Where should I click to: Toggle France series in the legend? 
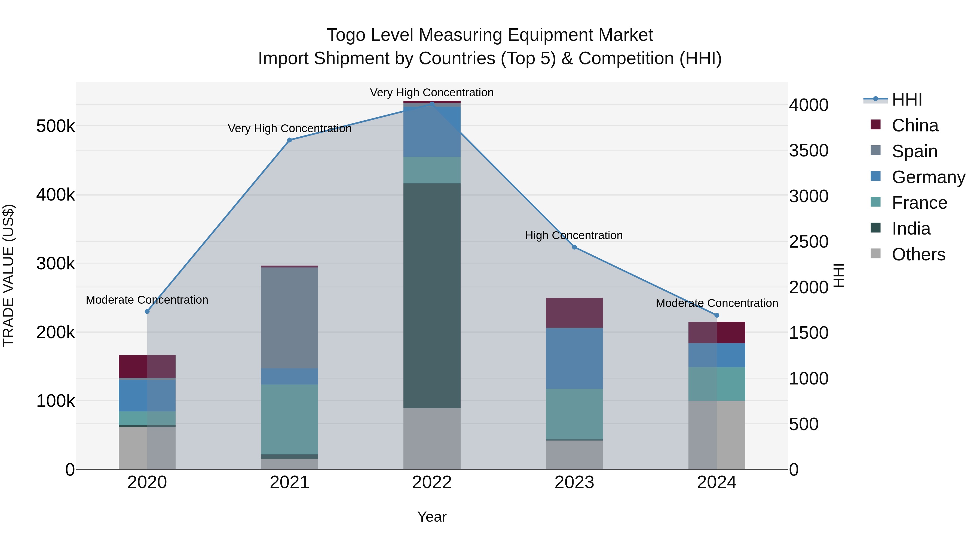point(909,203)
